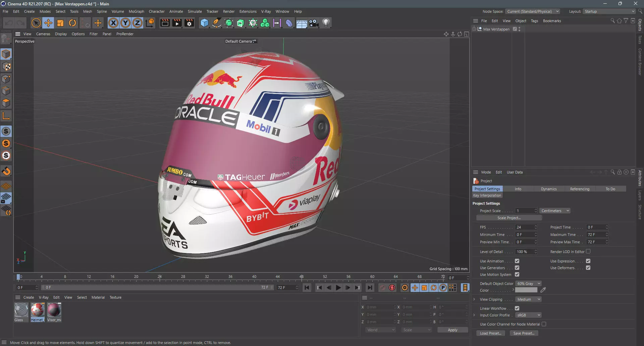The width and height of the screenshot is (644, 346).
Task: Toggle Z axis lock
Action: pos(138,23)
